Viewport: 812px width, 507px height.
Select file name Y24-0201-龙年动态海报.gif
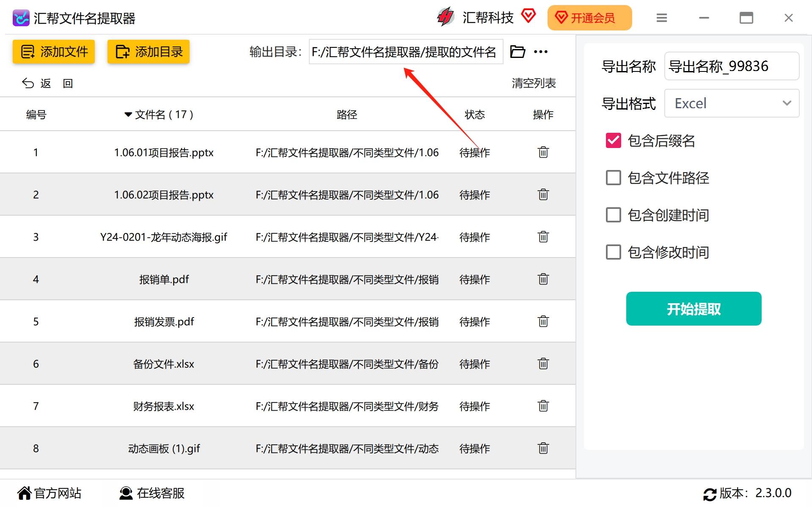point(164,237)
